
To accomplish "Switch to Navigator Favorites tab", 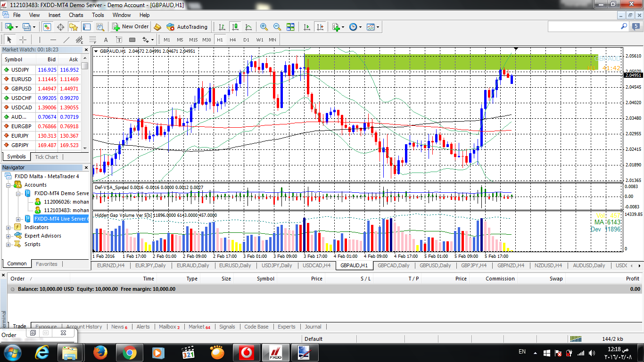I will (x=47, y=264).
